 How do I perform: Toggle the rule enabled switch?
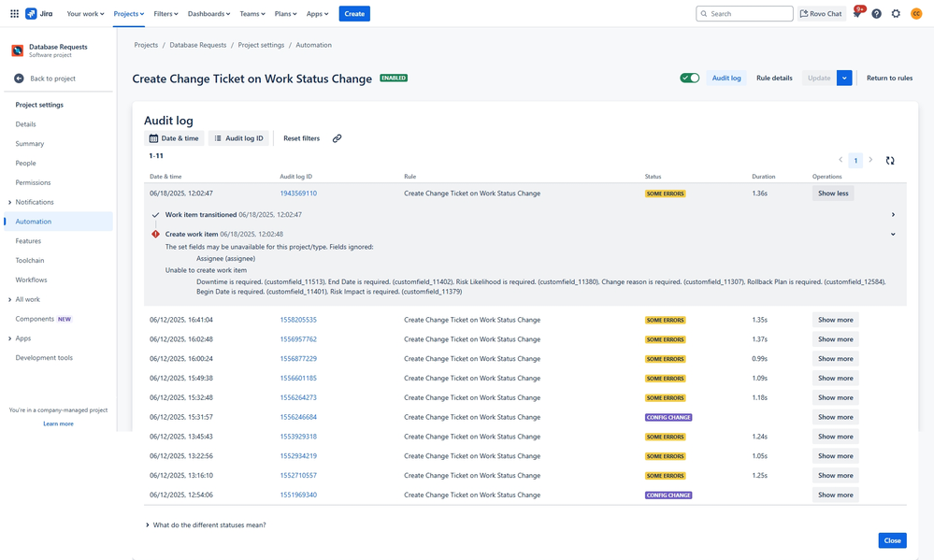[690, 78]
